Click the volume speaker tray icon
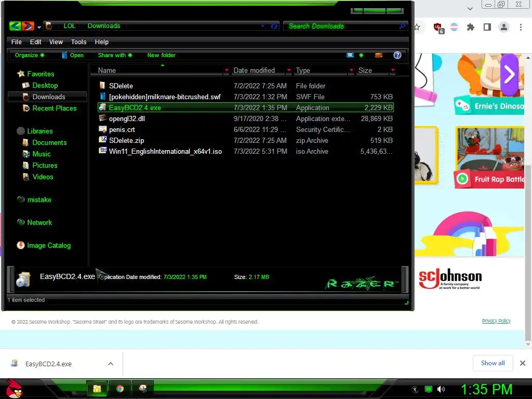 (x=441, y=389)
